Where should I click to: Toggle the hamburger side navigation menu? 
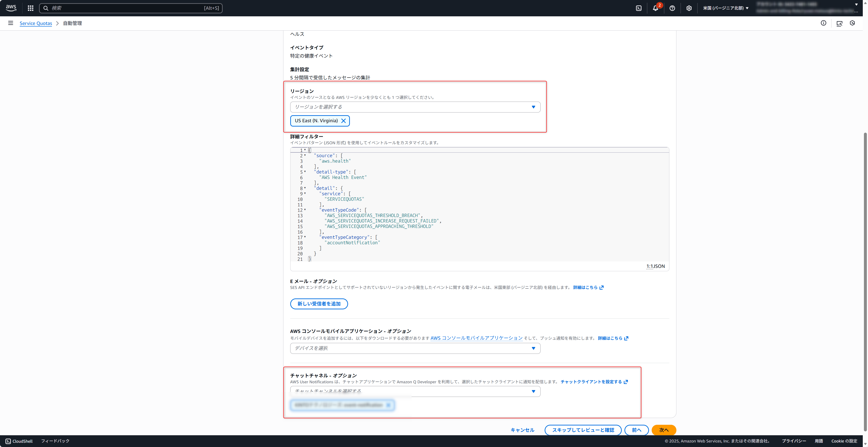point(10,23)
